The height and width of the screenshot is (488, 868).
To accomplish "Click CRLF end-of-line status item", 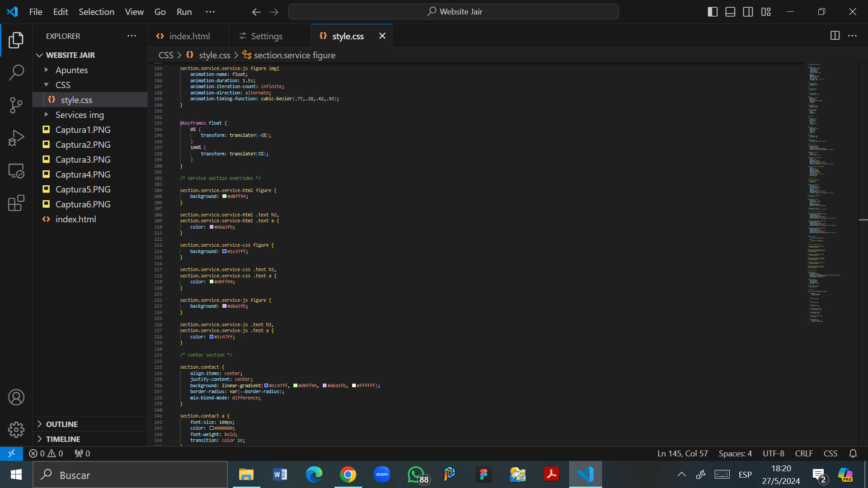I will click(804, 453).
